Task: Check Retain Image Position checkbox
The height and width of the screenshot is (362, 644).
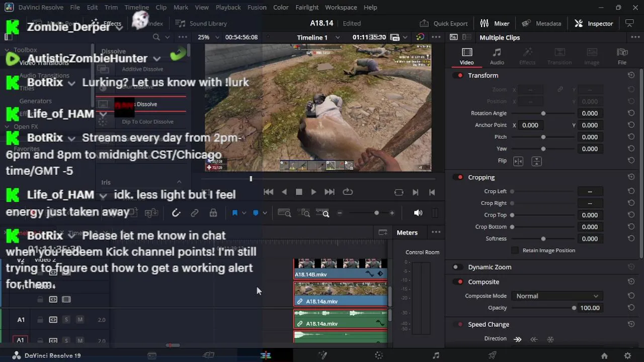Action: point(515,250)
